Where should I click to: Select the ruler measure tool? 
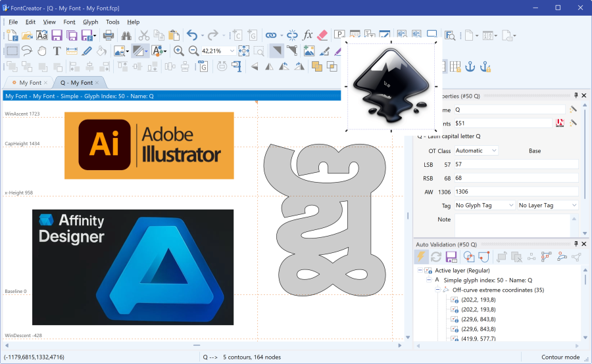point(72,51)
